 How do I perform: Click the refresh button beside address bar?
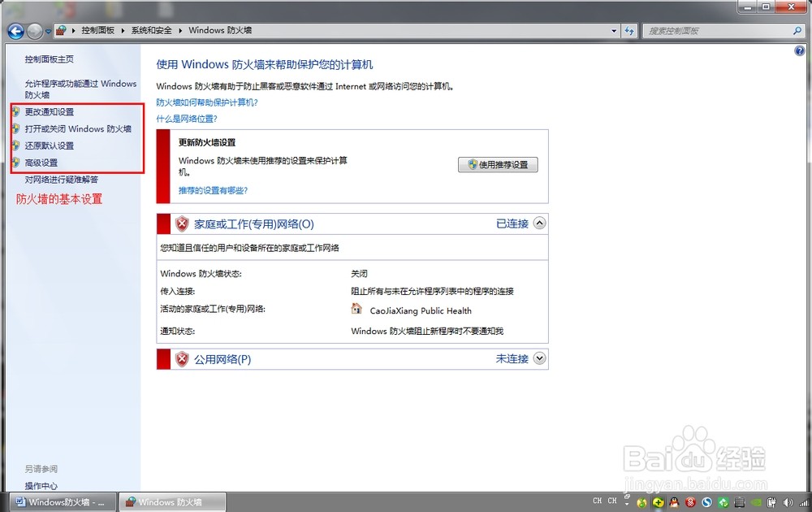[x=629, y=31]
